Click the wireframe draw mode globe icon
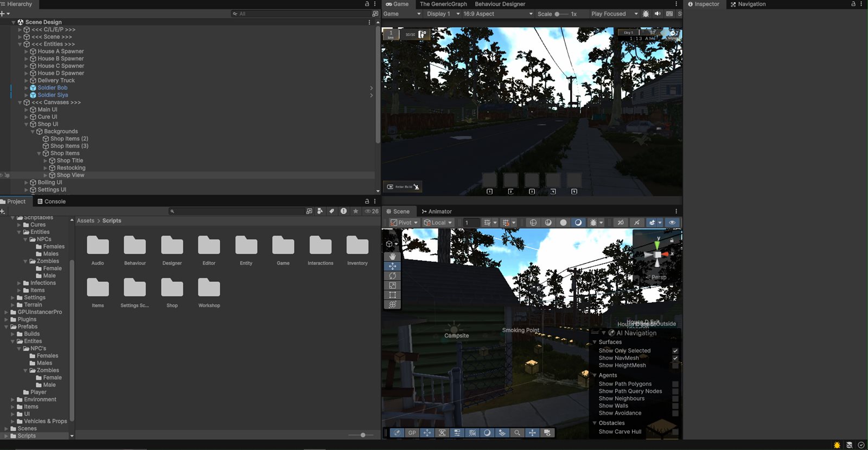 point(533,222)
